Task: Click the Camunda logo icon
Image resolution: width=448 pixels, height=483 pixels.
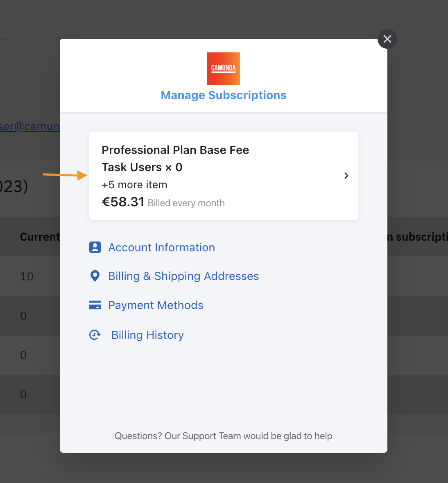Action: (223, 68)
